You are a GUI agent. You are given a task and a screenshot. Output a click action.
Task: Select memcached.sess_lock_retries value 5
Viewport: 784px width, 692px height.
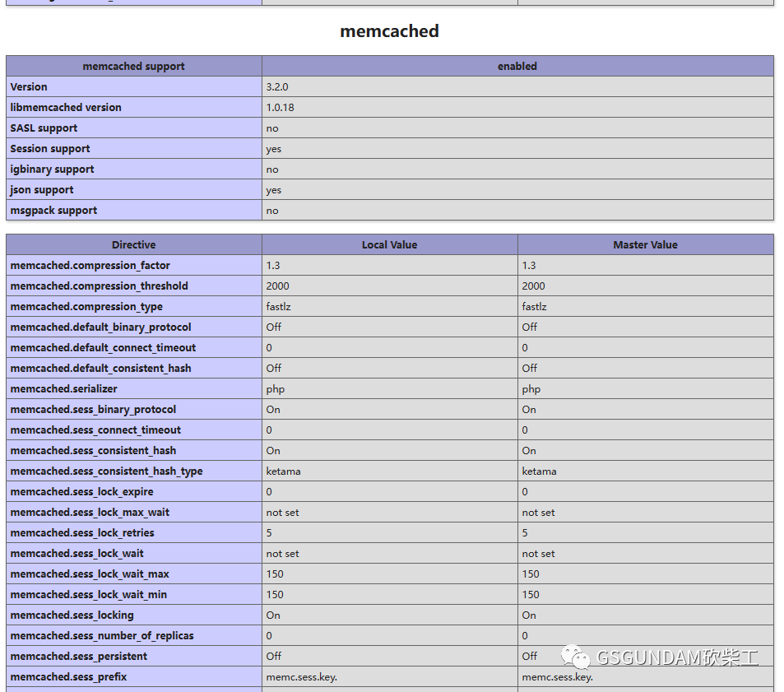click(x=269, y=532)
